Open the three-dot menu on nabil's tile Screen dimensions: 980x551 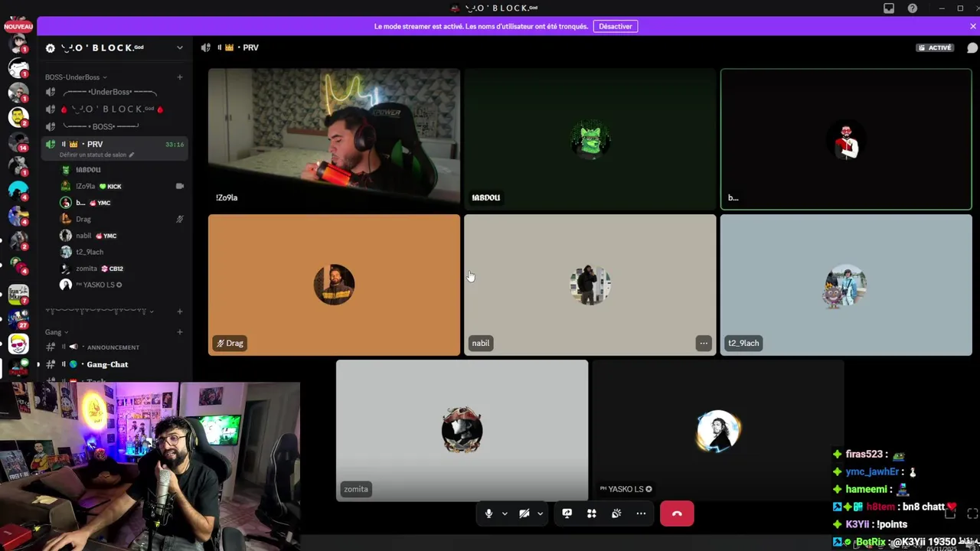point(704,343)
